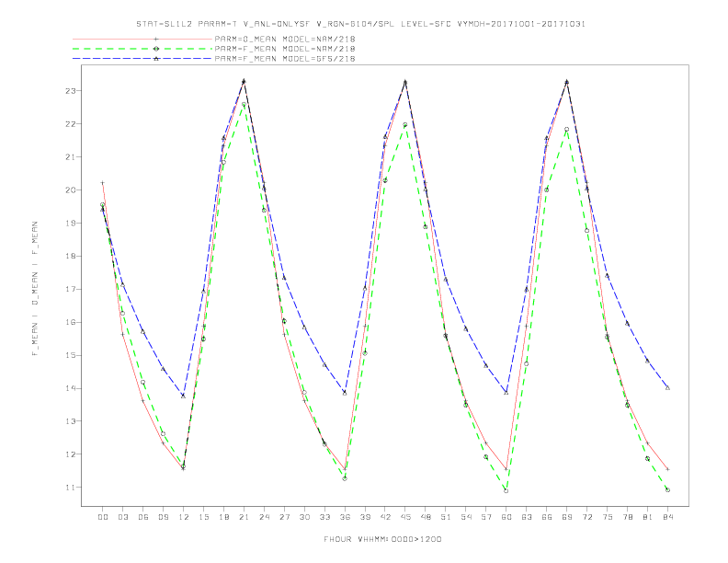Click y-axis tick label 22
The image size is (728, 563).
70,124
